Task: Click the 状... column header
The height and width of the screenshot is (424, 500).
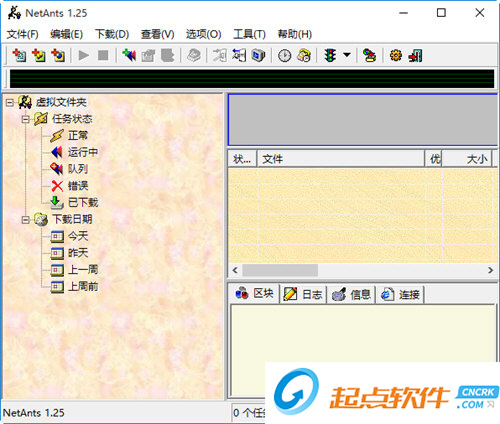Action: 242,159
